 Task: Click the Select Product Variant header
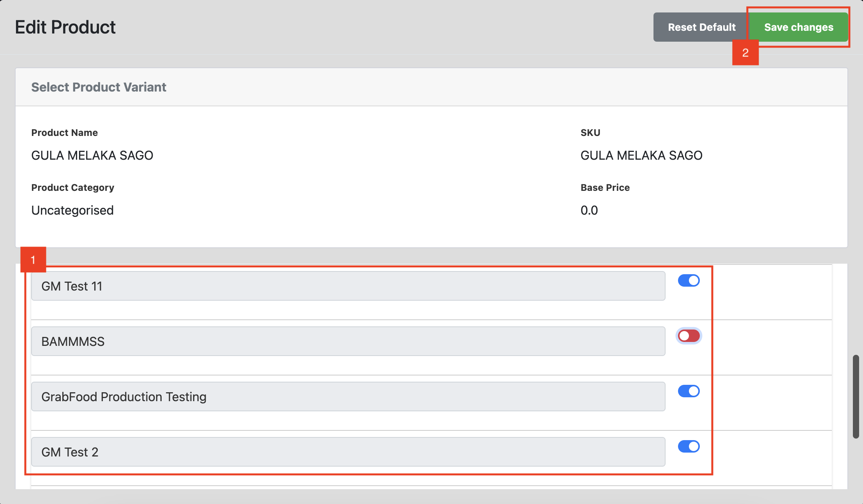click(99, 87)
